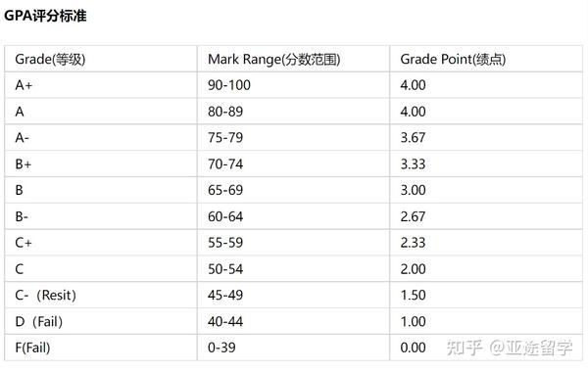Click the A+ grade cell

(x=101, y=85)
